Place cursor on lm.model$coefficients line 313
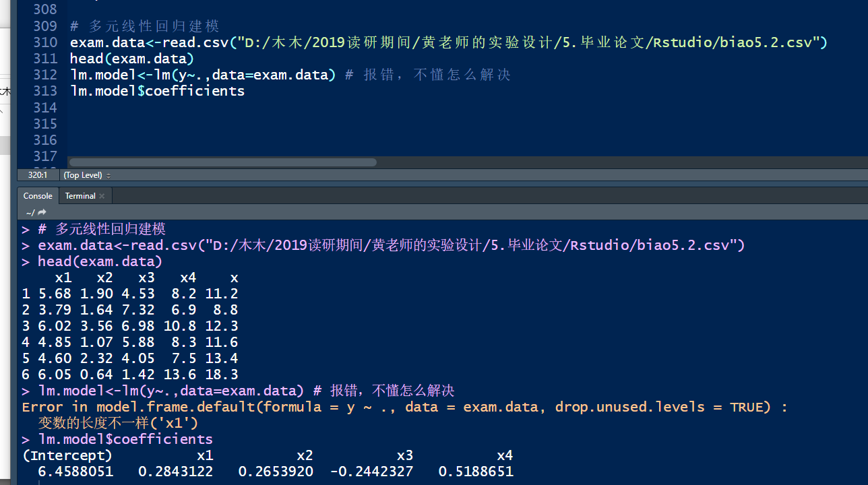The height and width of the screenshot is (485, 868). click(157, 91)
